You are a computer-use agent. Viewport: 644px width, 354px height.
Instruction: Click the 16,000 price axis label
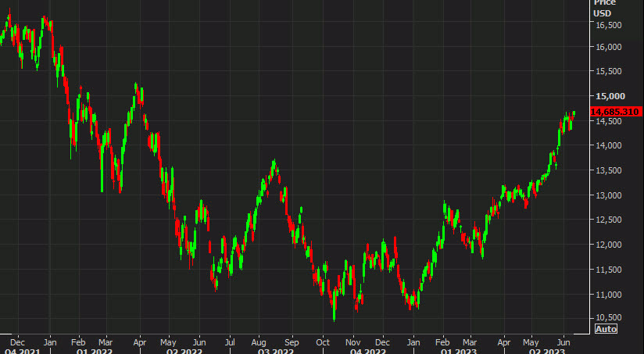(608, 47)
